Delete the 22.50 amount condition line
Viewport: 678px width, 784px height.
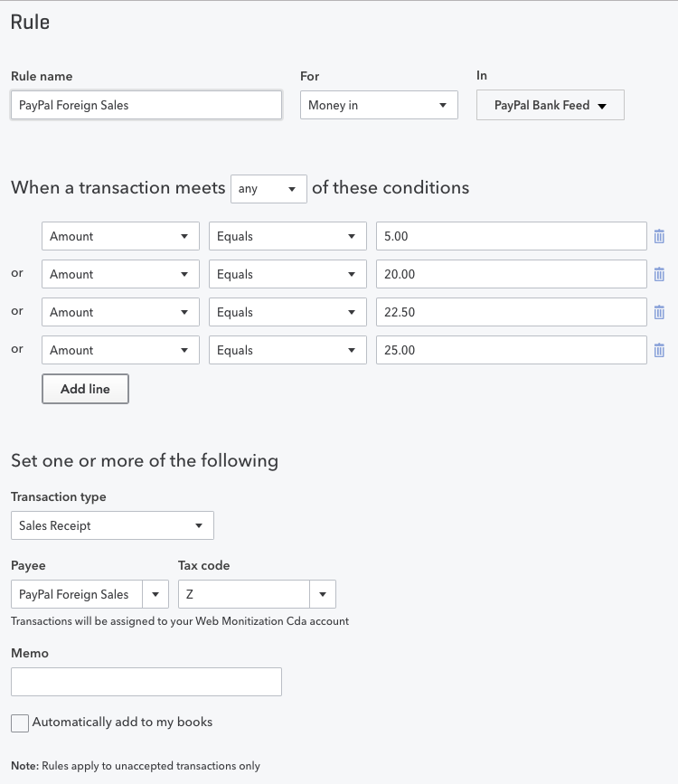point(659,312)
